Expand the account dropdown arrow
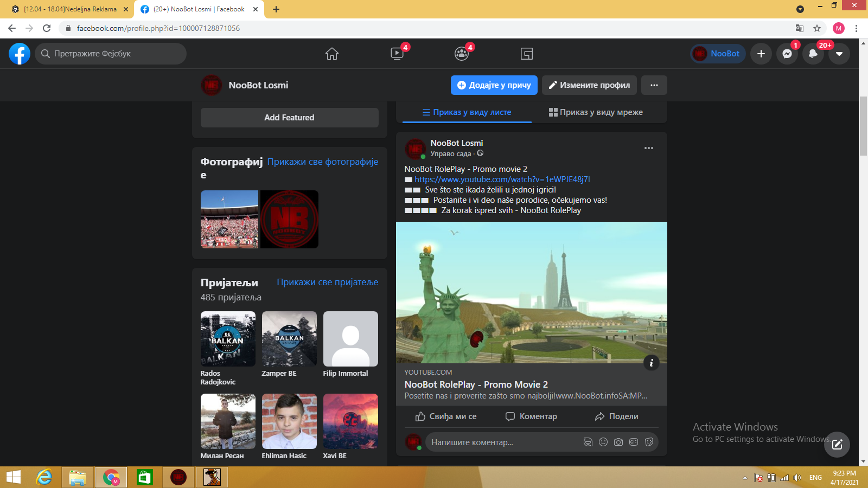Image resolution: width=868 pixels, height=488 pixels. pyautogui.click(x=839, y=54)
